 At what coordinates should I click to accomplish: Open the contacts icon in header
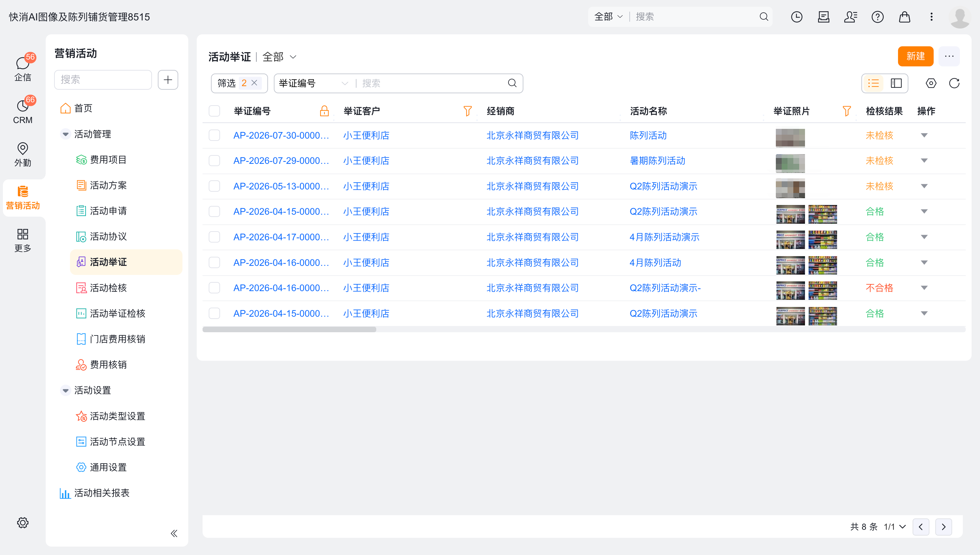pyautogui.click(x=851, y=17)
